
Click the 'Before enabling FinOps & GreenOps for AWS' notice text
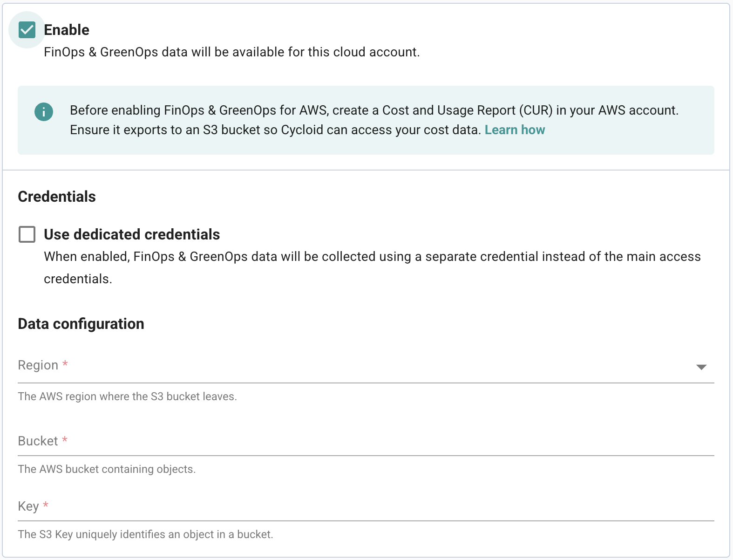[374, 120]
